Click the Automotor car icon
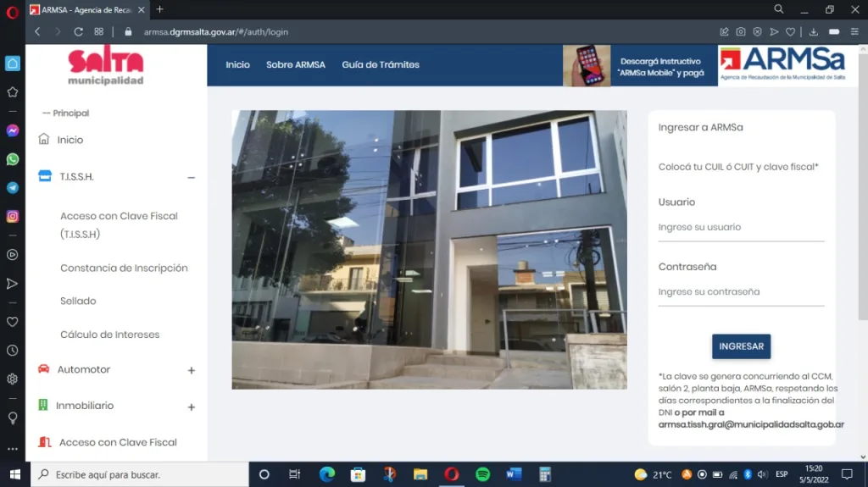Screen dimensions: 868x487 pyautogui.click(x=44, y=369)
